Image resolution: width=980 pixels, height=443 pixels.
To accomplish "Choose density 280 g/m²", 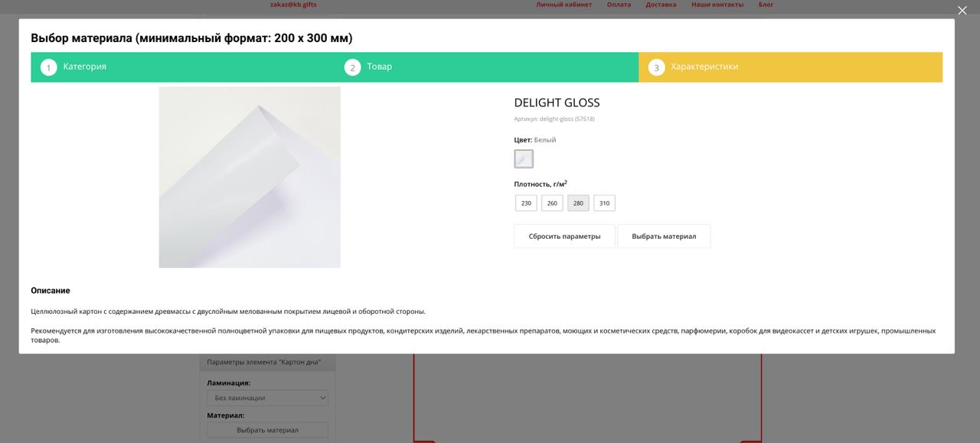I will [578, 204].
